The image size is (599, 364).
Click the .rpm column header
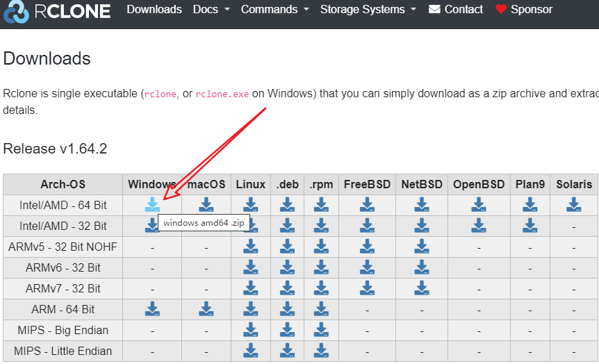coord(321,185)
